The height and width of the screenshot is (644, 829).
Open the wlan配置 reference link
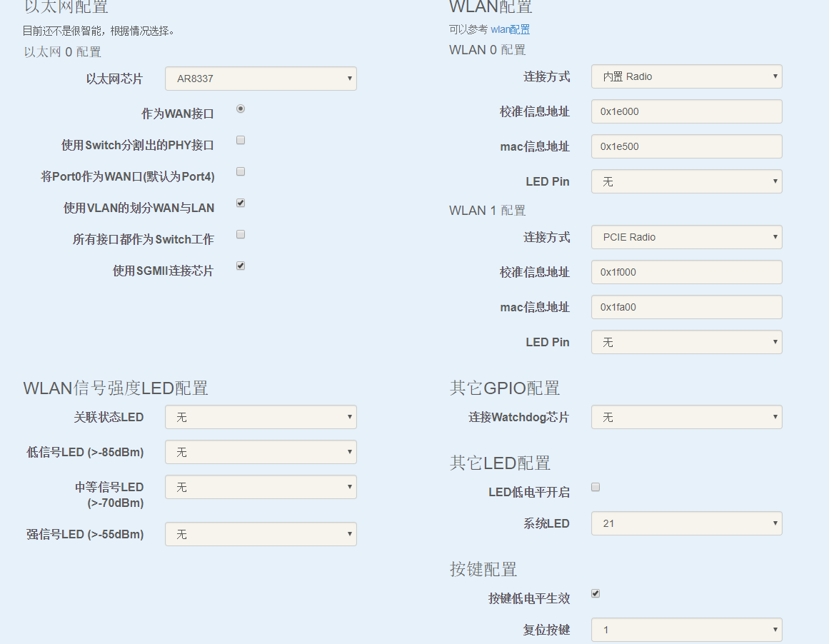pos(511,29)
